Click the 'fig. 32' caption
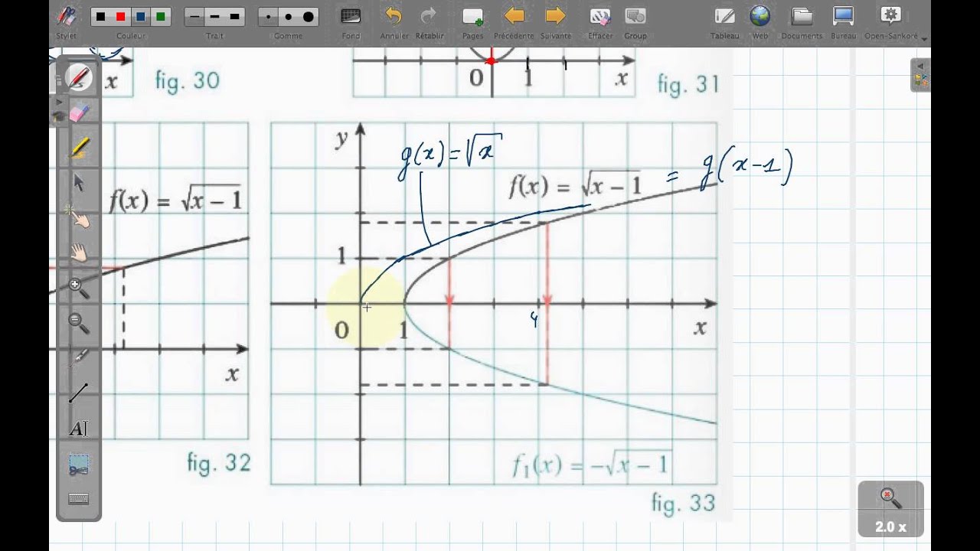 (x=219, y=462)
